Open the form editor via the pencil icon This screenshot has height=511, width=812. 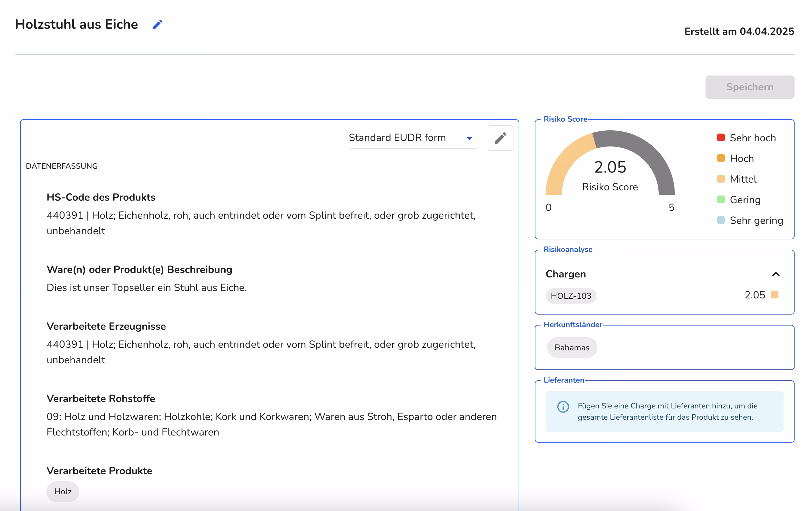(500, 137)
